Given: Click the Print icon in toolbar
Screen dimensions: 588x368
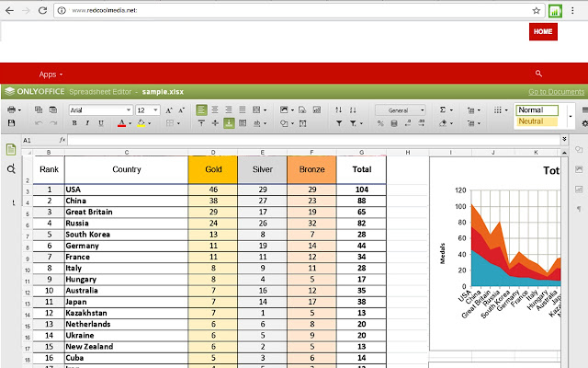Looking at the screenshot, I should click(13, 109).
